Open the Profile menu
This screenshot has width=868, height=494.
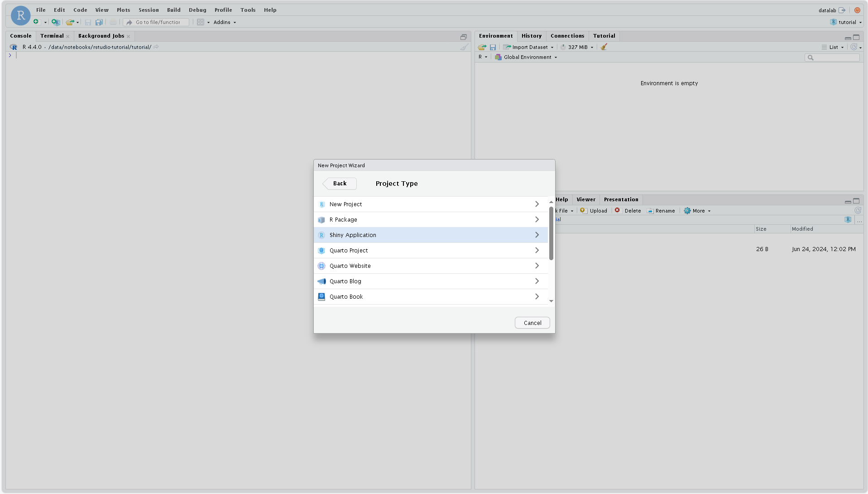(x=223, y=10)
